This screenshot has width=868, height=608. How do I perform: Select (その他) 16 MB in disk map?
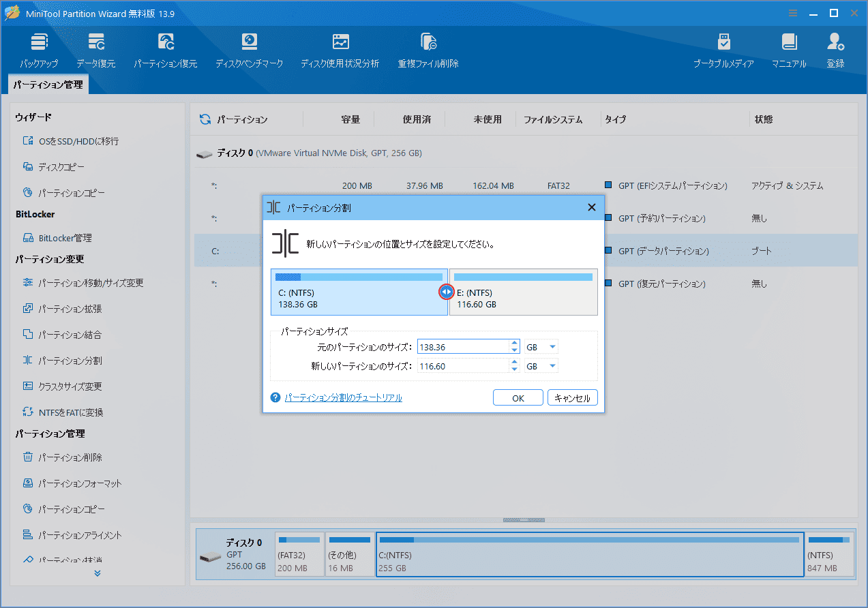350,554
